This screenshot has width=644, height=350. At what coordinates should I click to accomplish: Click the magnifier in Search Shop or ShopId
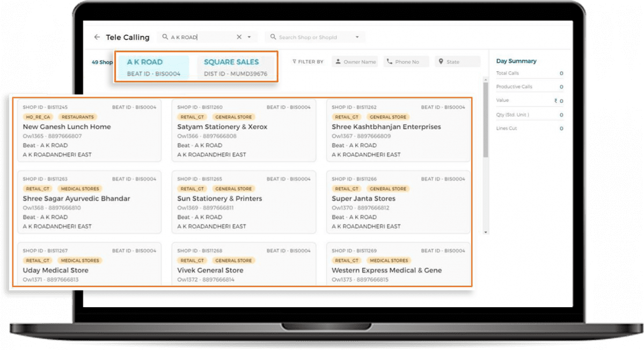[274, 37]
